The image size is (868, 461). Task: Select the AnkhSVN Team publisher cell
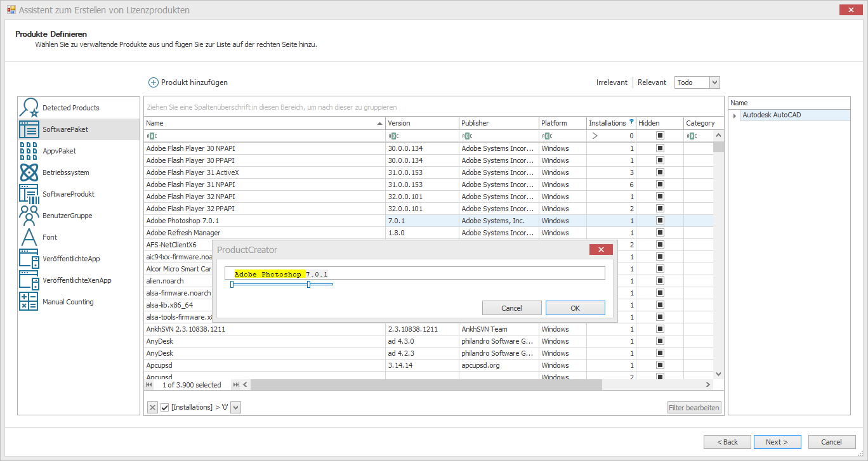pos(499,329)
